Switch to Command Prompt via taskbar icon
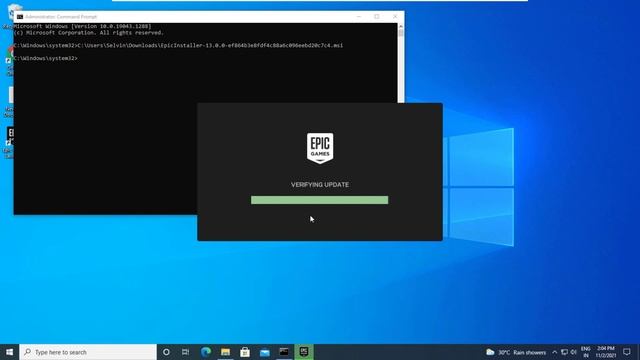Viewport: 640px width, 360px height. [284, 352]
